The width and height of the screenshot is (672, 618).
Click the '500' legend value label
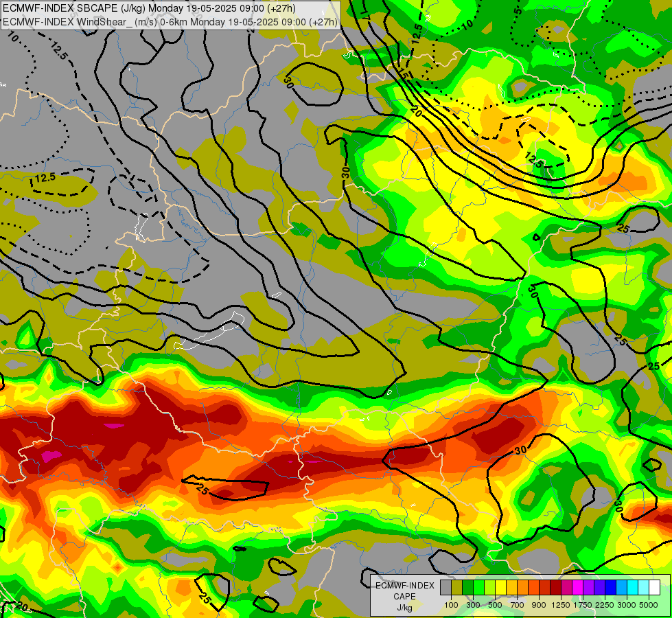coord(495,605)
